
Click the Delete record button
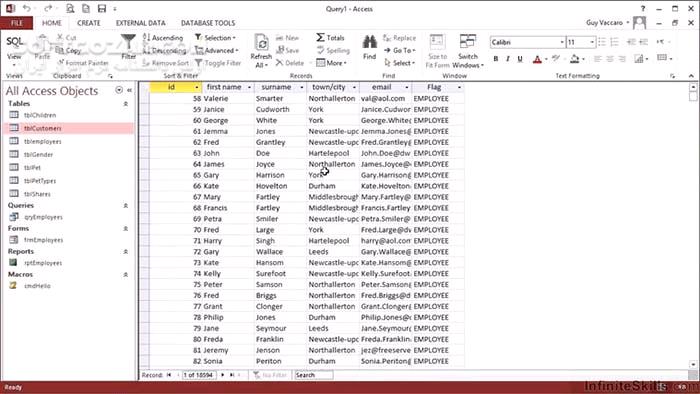290,63
